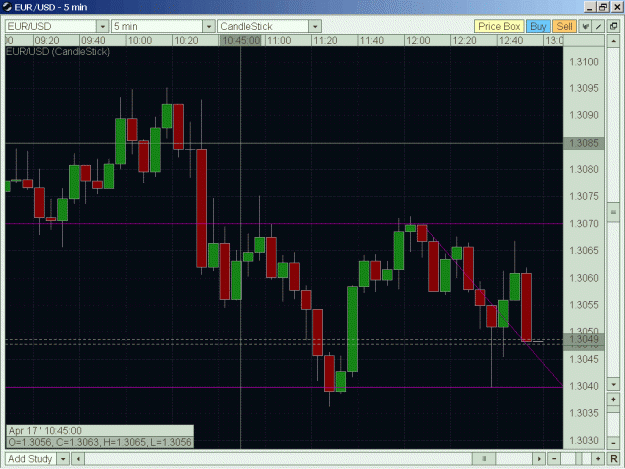Expand the Add Study dropdown arrow

63,459
